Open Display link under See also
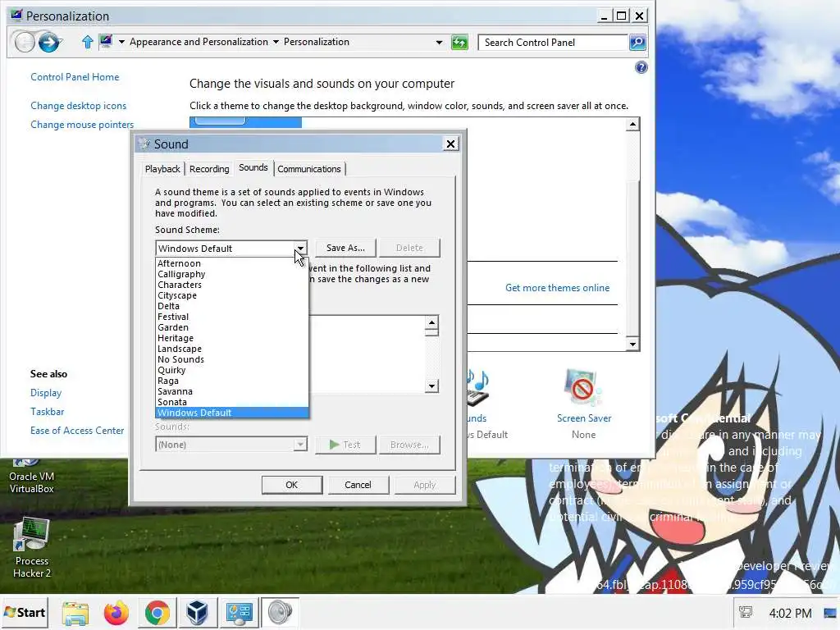The image size is (840, 630). (46, 393)
